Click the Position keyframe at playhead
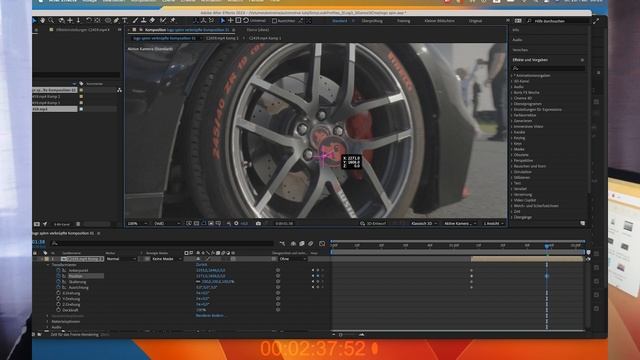The image size is (640, 360). (547, 276)
